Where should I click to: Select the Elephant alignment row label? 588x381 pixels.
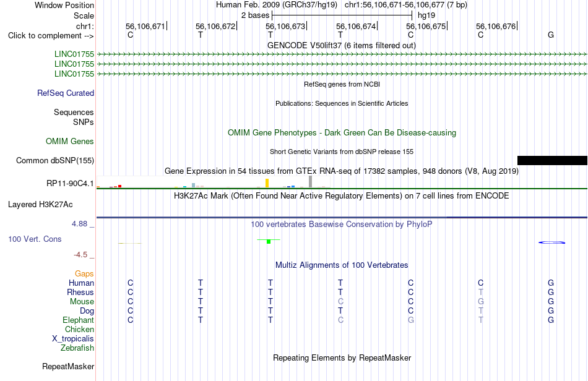tap(78, 320)
